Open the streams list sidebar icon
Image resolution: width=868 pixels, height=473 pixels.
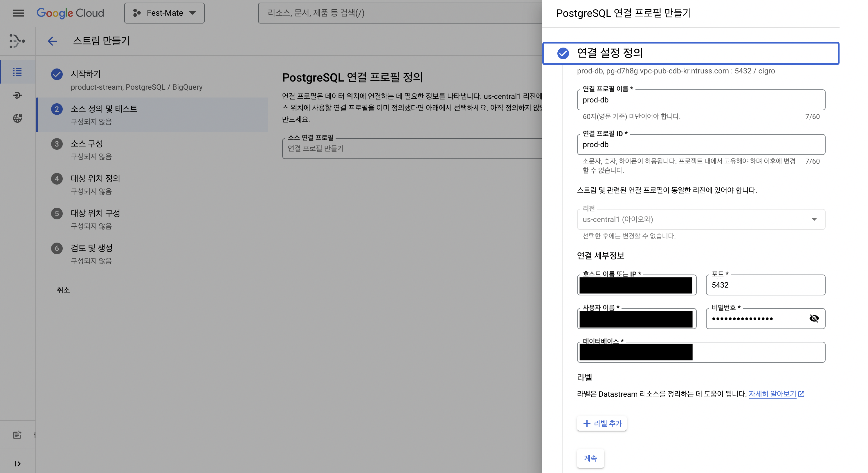tap(17, 72)
